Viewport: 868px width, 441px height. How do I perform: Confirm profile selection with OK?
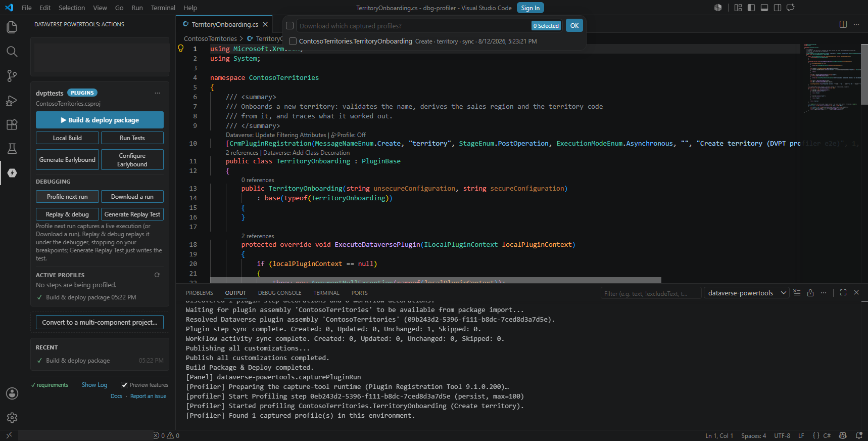tap(574, 26)
